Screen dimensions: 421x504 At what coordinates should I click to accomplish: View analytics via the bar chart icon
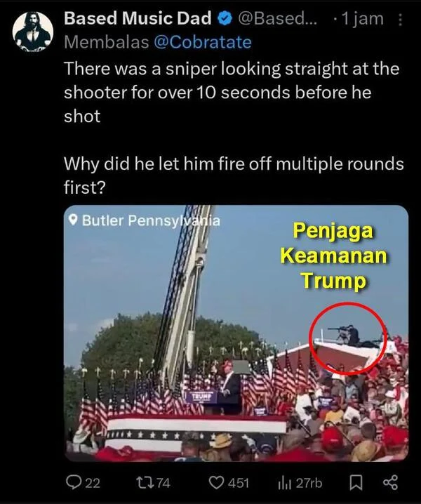point(284,483)
